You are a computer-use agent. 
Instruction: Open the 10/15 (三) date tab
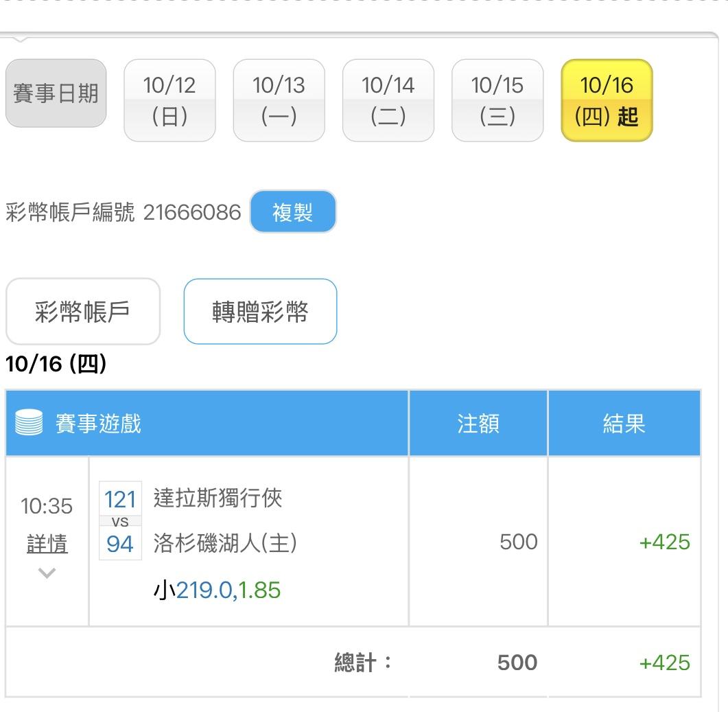(x=497, y=100)
